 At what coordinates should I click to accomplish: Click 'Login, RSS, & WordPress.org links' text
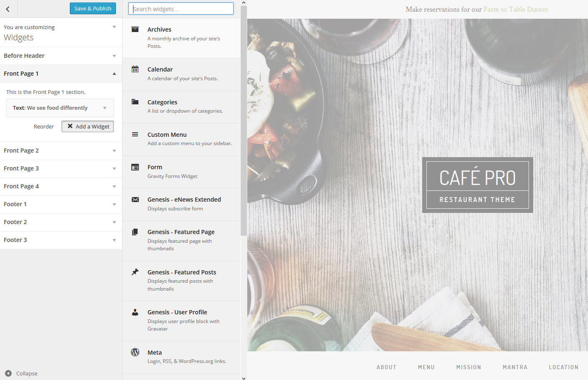(x=187, y=361)
